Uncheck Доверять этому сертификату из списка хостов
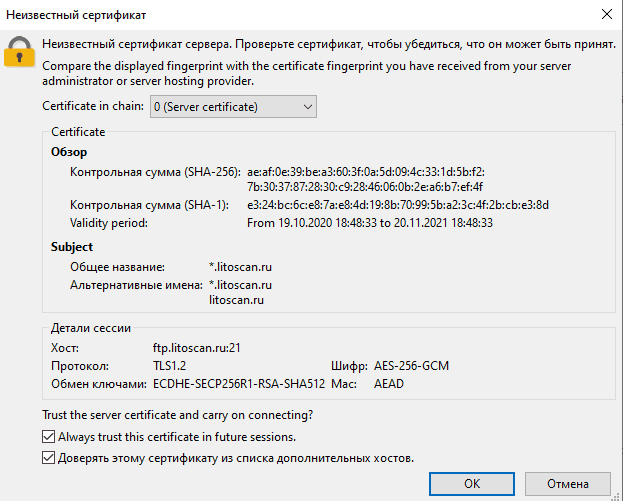623x501 pixels. 48,458
